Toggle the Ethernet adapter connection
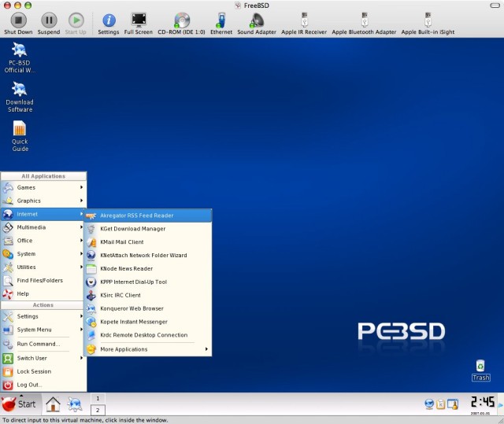The image size is (504, 424). coord(221,20)
